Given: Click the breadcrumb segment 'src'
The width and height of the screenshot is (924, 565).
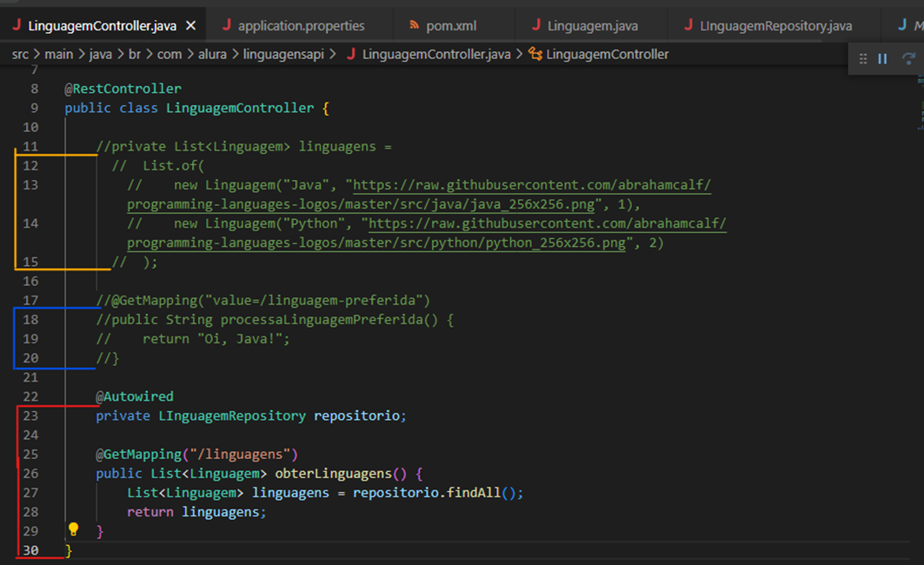Looking at the screenshot, I should tap(20, 54).
